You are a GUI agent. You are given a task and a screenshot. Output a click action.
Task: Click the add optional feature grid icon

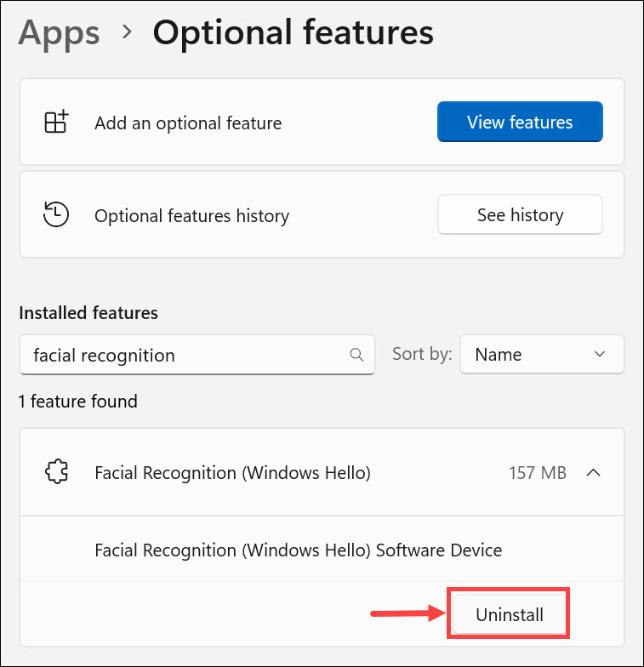pyautogui.click(x=56, y=123)
